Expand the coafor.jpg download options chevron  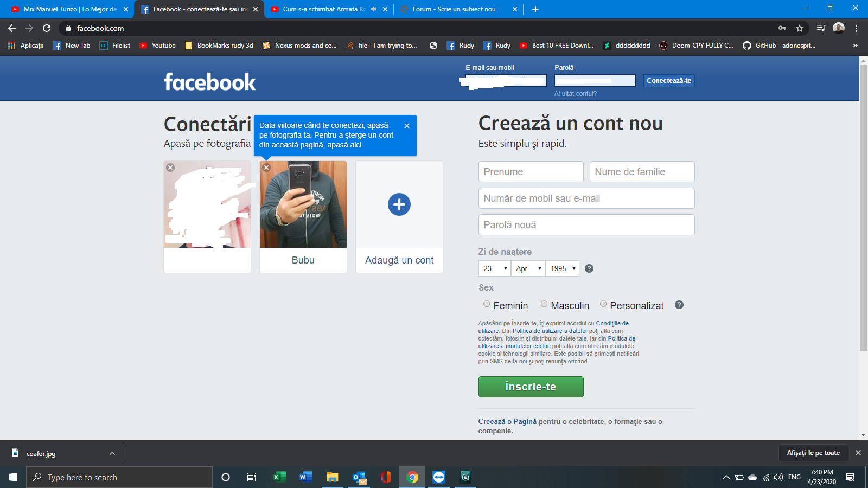[x=112, y=453]
